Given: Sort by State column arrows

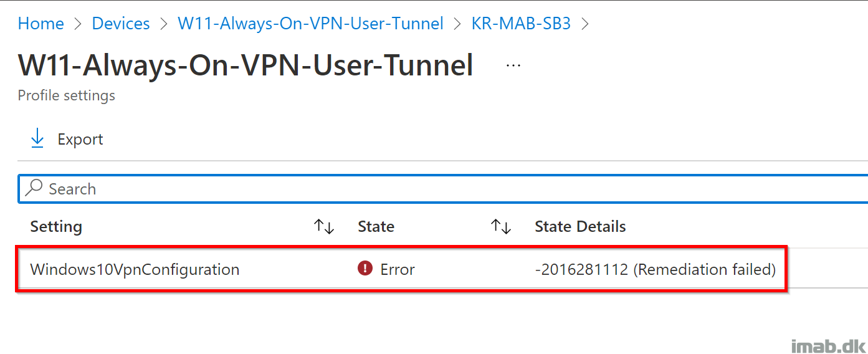Looking at the screenshot, I should 500,226.
